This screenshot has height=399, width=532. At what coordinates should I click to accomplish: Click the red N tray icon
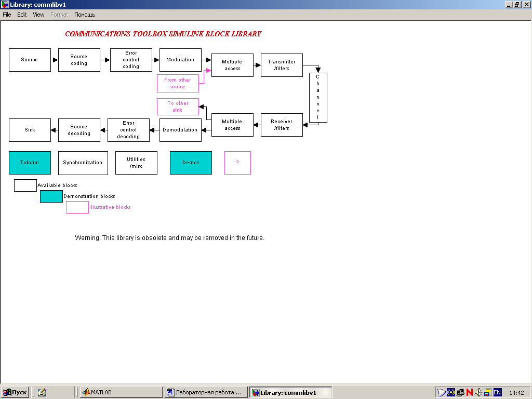click(x=470, y=393)
